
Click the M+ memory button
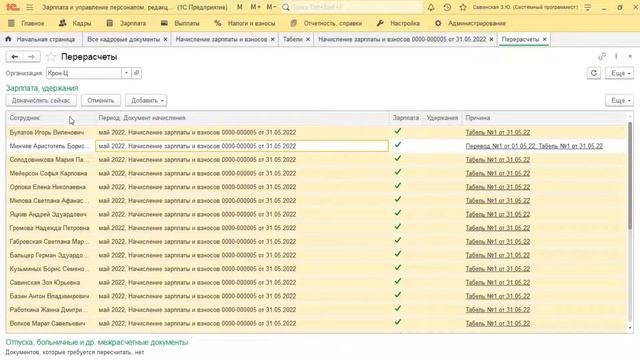coord(256,7)
